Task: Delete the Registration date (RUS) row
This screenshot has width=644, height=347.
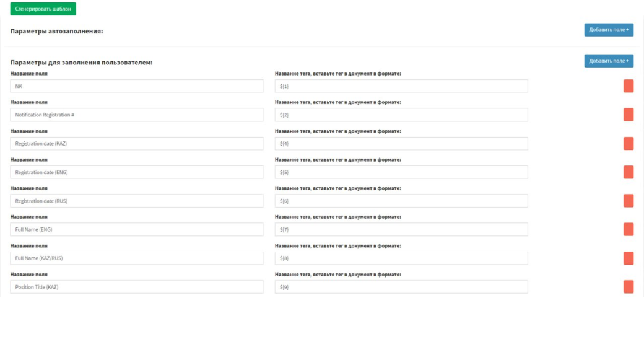Action: (628, 201)
